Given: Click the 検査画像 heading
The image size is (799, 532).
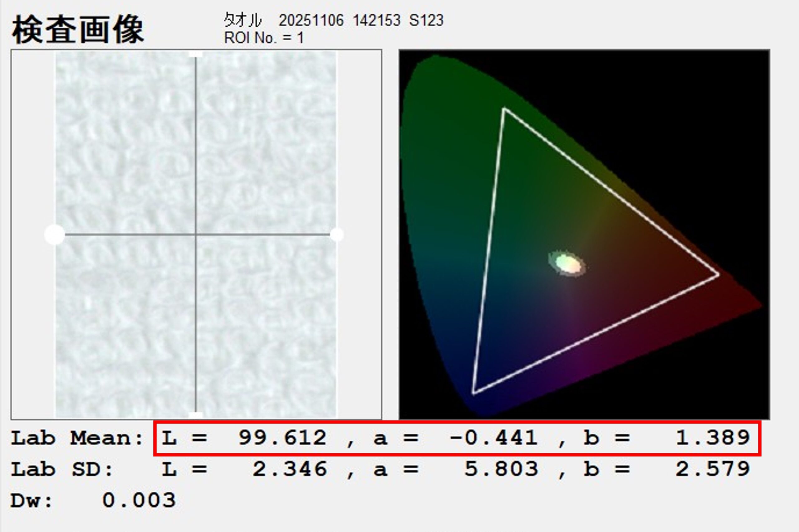Looking at the screenshot, I should (78, 30).
